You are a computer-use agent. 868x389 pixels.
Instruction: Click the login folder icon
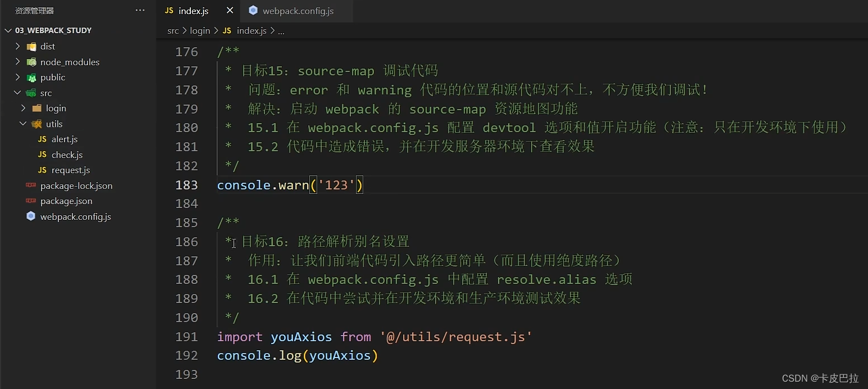pos(37,108)
